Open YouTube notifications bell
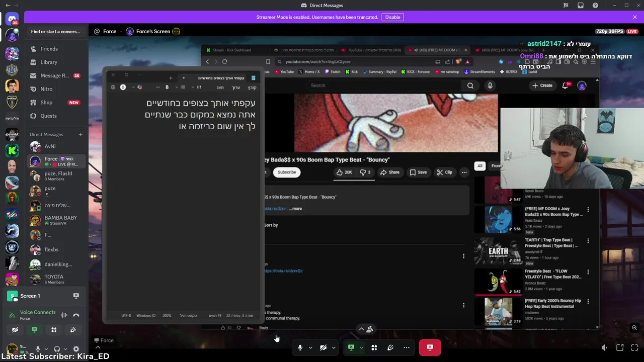 566,85
